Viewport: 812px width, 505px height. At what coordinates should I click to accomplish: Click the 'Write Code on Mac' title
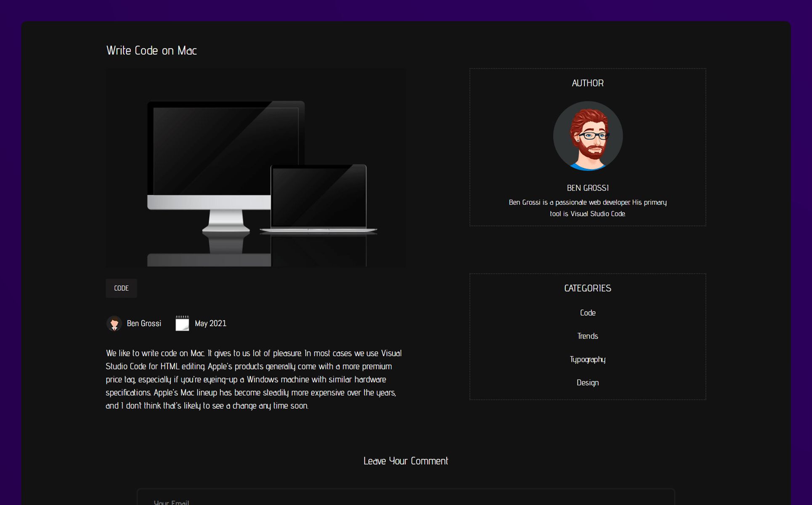coord(151,50)
